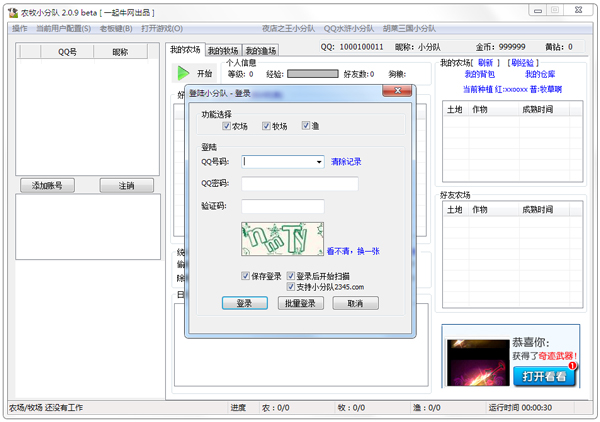
Task: Click 土地 column header in 我的农场 table
Action: point(455,109)
